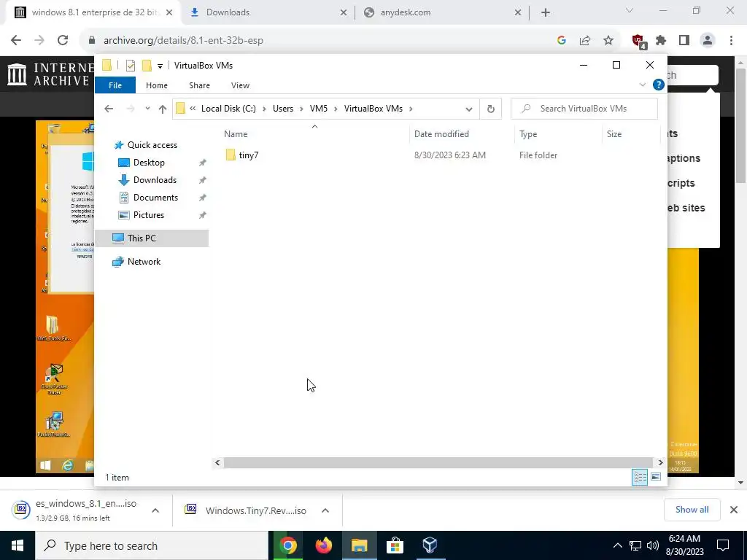Open Chrome extensions puzzle icon
Image resolution: width=747 pixels, height=560 pixels.
click(x=661, y=41)
